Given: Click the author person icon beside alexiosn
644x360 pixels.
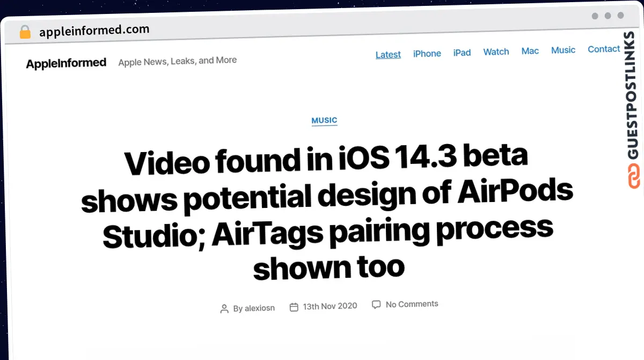Looking at the screenshot, I should tap(224, 308).
